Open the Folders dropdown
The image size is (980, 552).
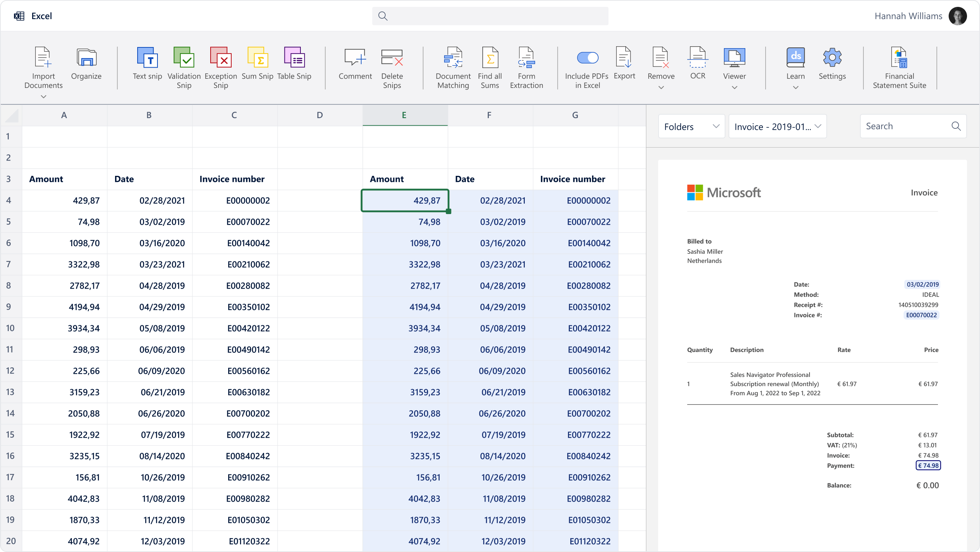(691, 126)
